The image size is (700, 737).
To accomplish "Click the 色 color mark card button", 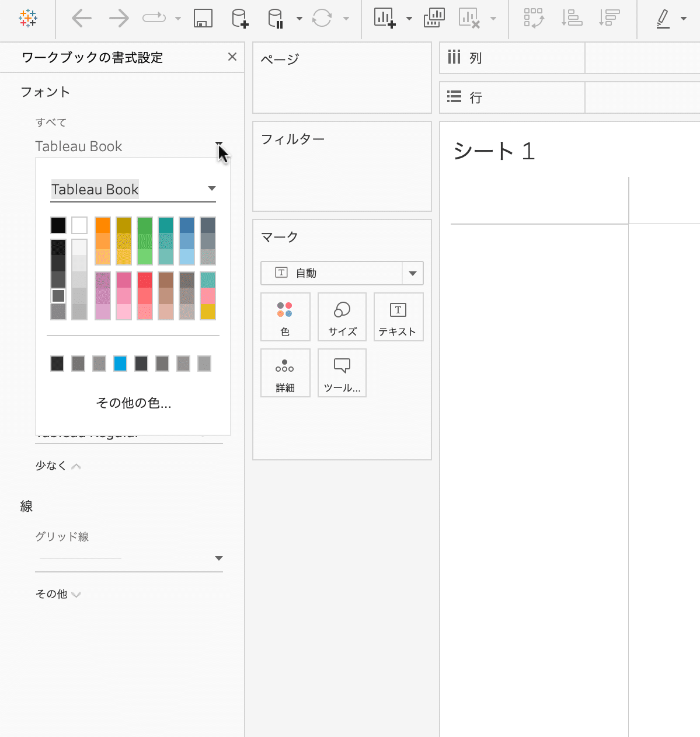I will point(285,317).
